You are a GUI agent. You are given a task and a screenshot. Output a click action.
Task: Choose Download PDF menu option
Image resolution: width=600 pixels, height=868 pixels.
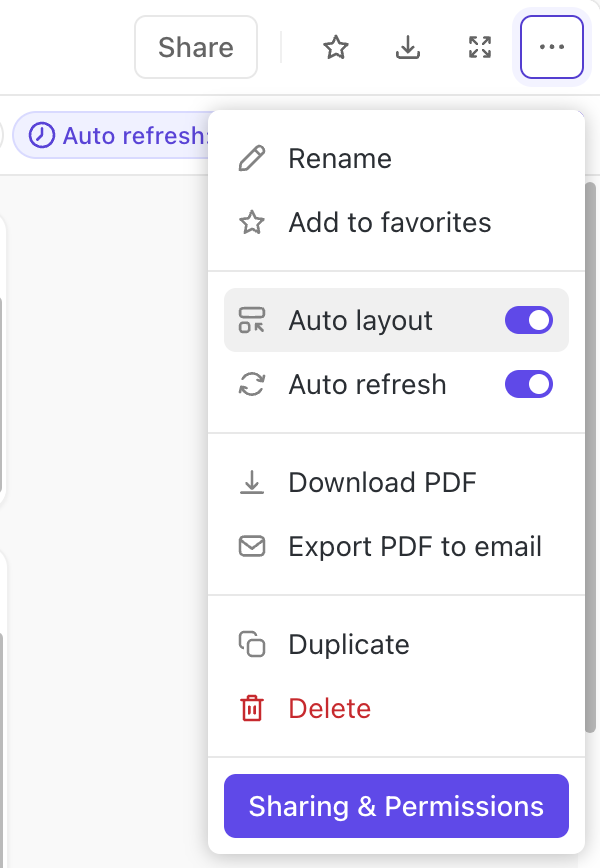[382, 483]
